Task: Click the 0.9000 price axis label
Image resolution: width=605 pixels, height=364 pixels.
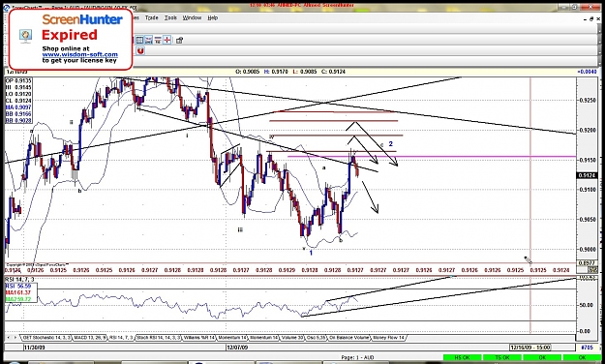Action: point(588,249)
